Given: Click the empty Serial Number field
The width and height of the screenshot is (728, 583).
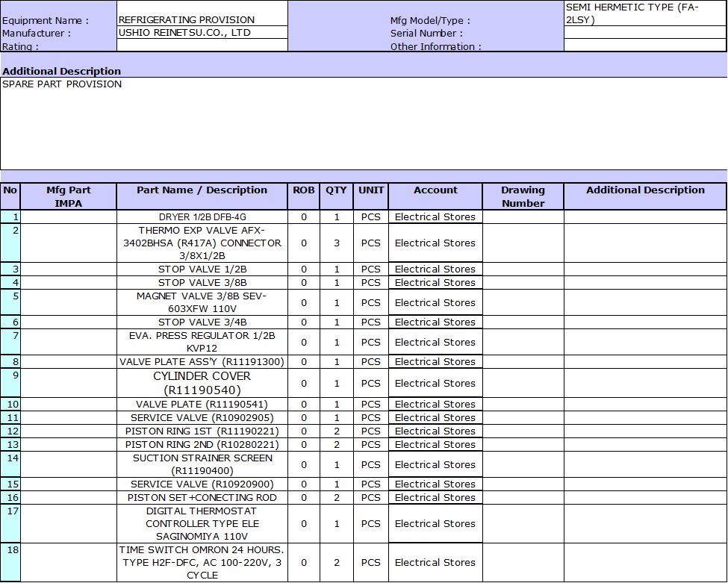Looking at the screenshot, I should pyautogui.click(x=645, y=33).
